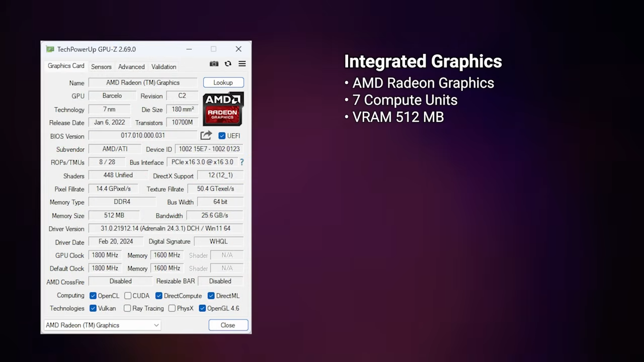Click the AMD CrossFire value Disabled
This screenshot has height=362, width=644.
click(x=121, y=281)
